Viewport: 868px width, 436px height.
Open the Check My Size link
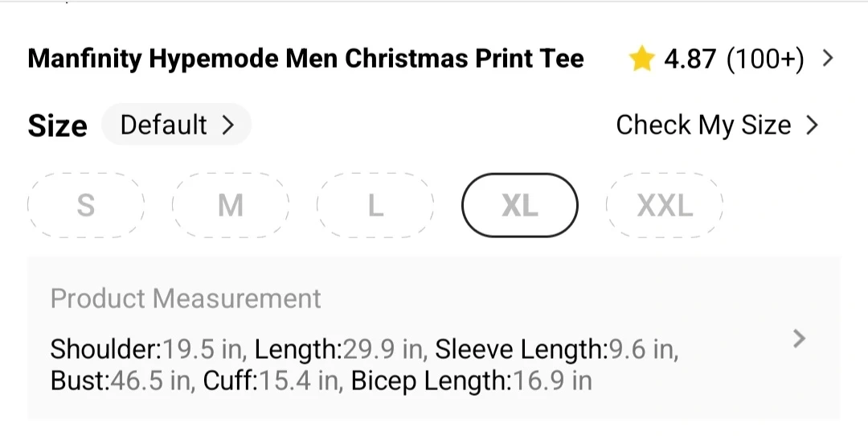tap(703, 125)
